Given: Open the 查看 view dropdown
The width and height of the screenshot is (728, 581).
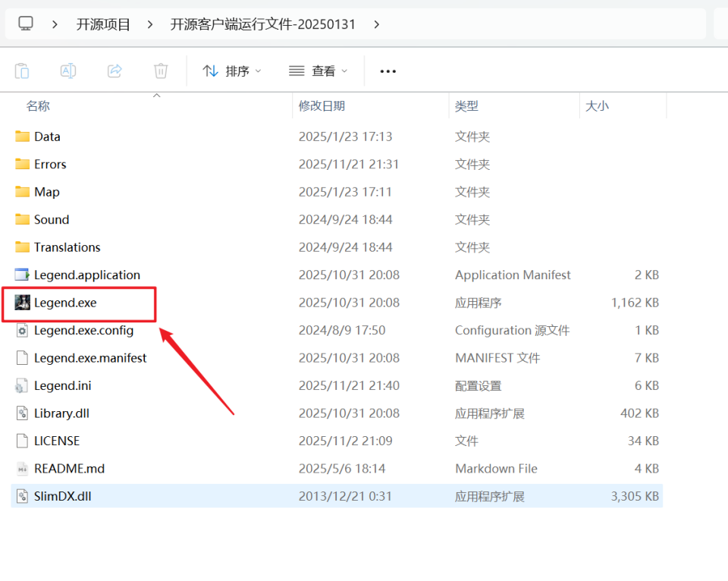Looking at the screenshot, I should 318,71.
